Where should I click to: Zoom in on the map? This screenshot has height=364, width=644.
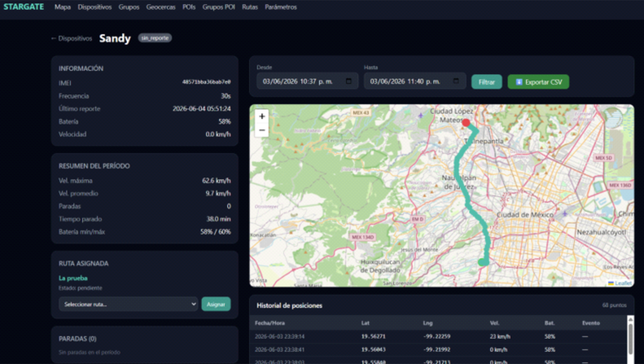click(262, 116)
